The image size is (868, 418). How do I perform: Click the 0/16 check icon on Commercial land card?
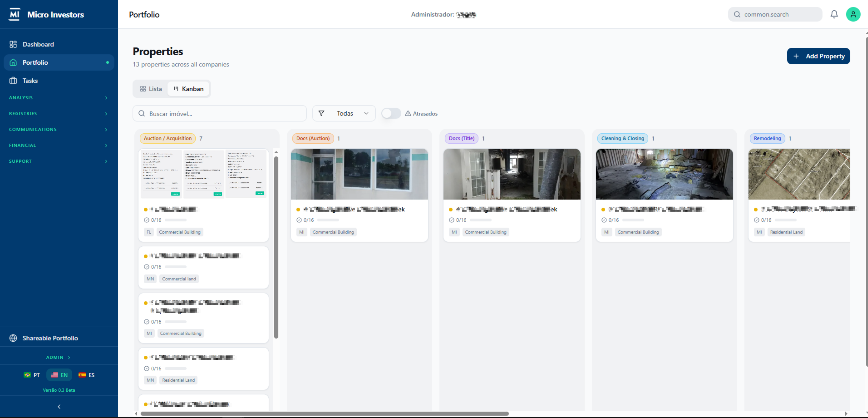coord(146,267)
